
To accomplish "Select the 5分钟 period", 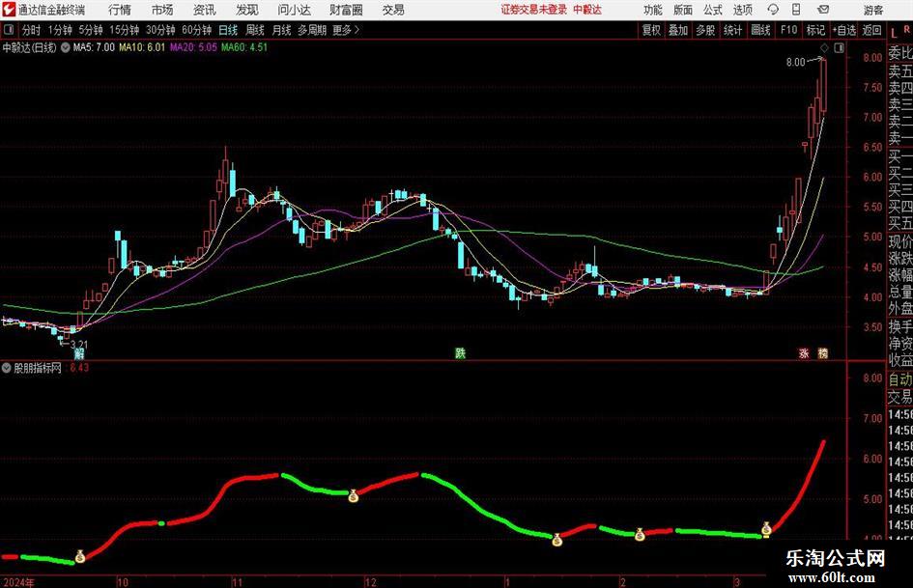I will pos(90,30).
